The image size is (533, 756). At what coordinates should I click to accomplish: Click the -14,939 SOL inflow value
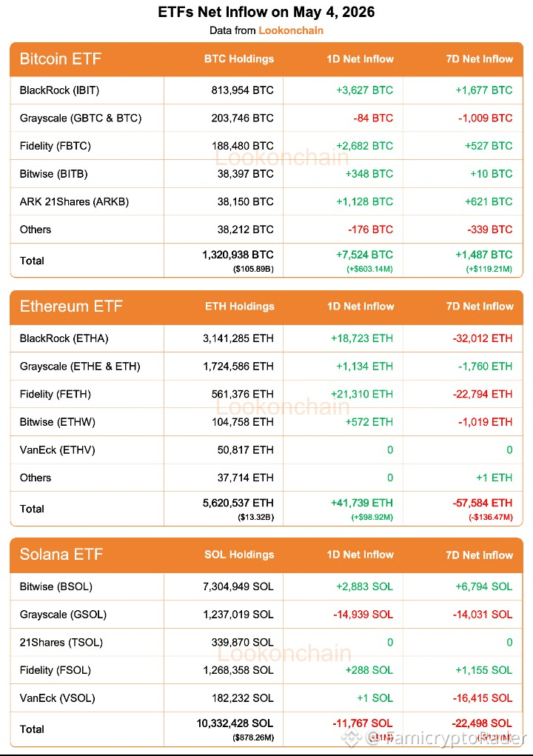(x=363, y=615)
